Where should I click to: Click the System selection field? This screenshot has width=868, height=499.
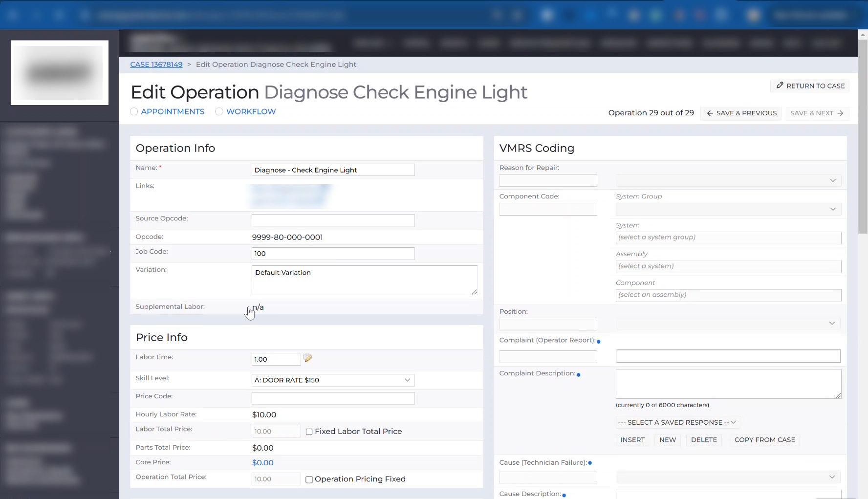coord(728,238)
